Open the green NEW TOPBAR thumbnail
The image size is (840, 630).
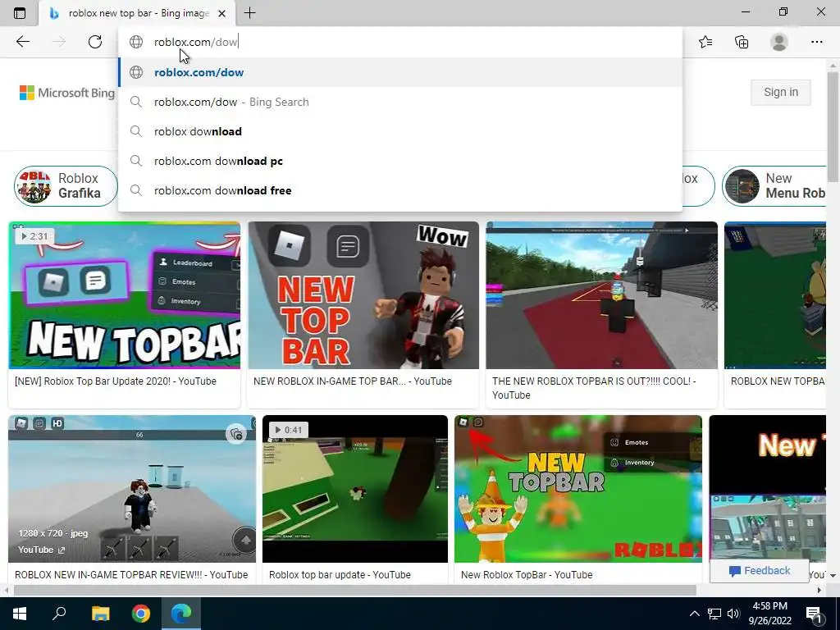click(x=578, y=489)
